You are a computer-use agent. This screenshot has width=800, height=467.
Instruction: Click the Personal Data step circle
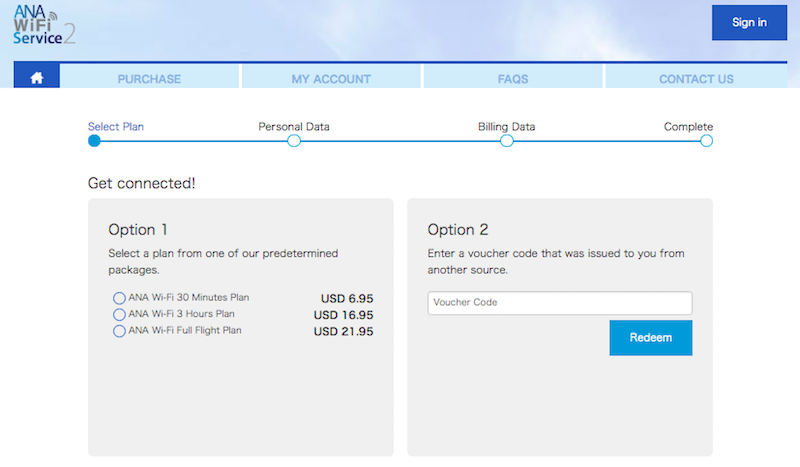[294, 141]
